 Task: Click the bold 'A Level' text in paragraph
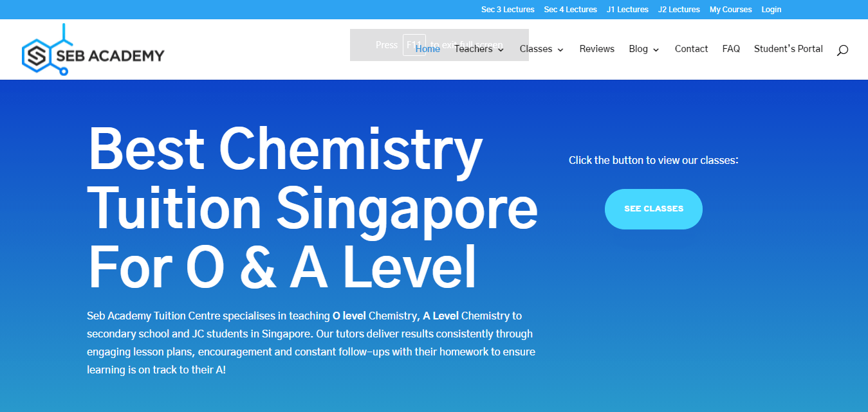(441, 316)
